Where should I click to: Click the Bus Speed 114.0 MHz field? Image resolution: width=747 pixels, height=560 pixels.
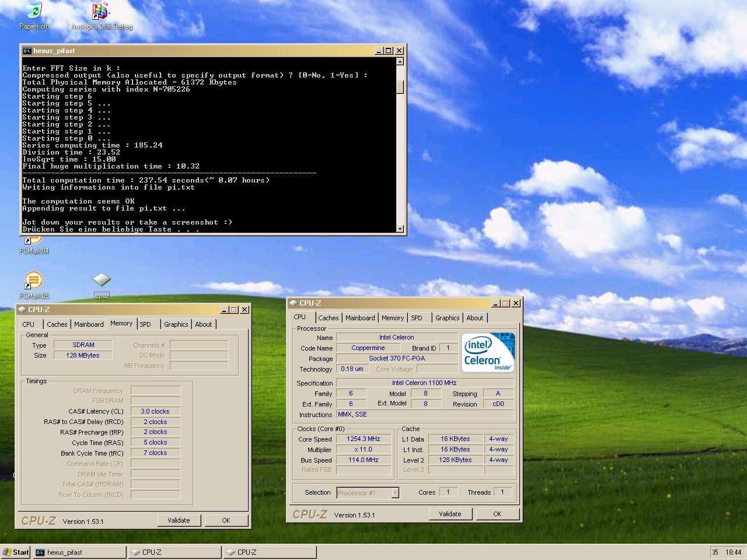[x=364, y=460]
